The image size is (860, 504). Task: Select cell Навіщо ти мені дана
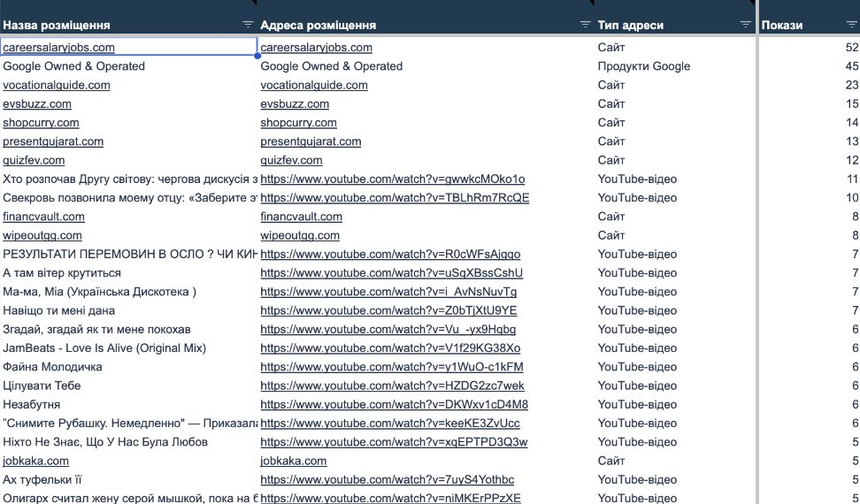click(x=128, y=310)
